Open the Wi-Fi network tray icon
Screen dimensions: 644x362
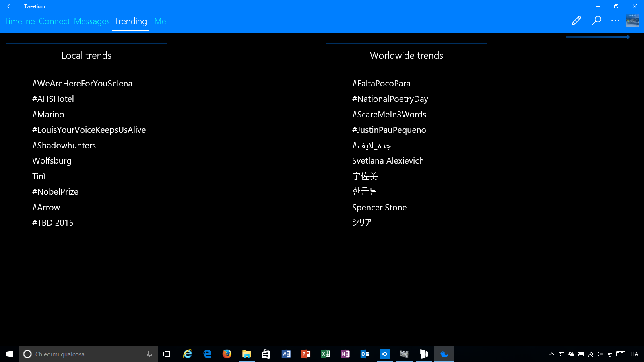click(x=590, y=354)
